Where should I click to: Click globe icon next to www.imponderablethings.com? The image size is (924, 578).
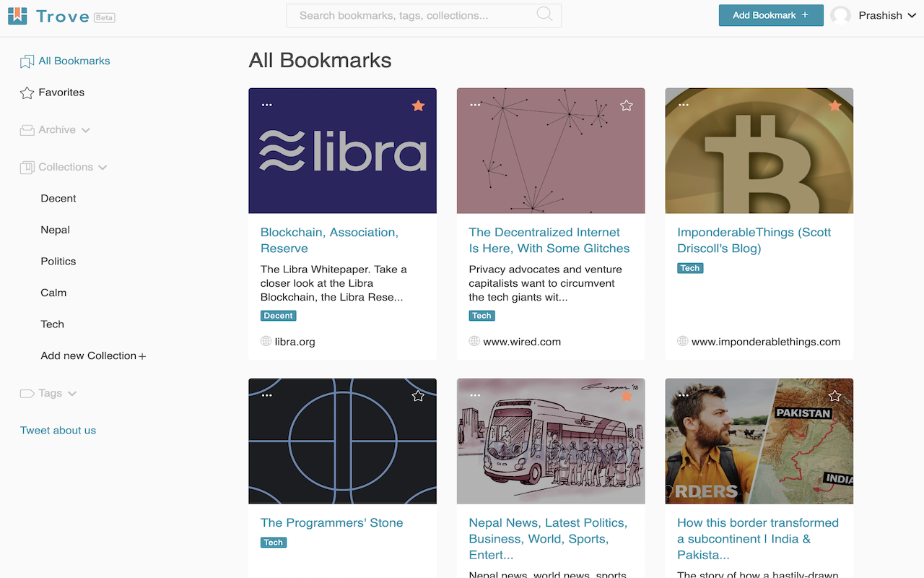pos(682,341)
